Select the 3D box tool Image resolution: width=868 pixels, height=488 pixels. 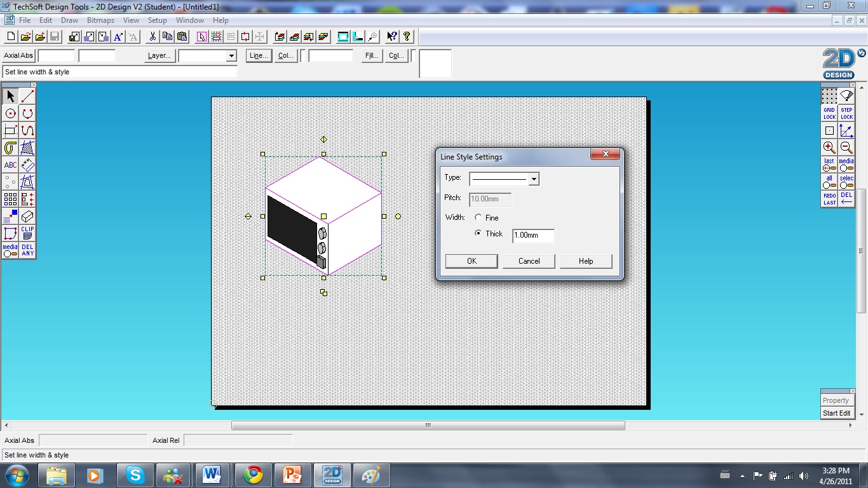coord(26,215)
